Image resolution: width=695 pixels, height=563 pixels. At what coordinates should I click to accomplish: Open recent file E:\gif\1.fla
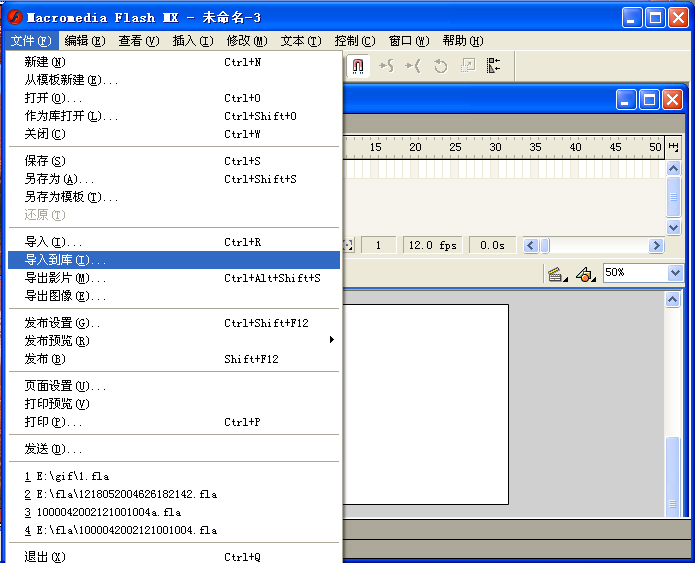(x=174, y=477)
